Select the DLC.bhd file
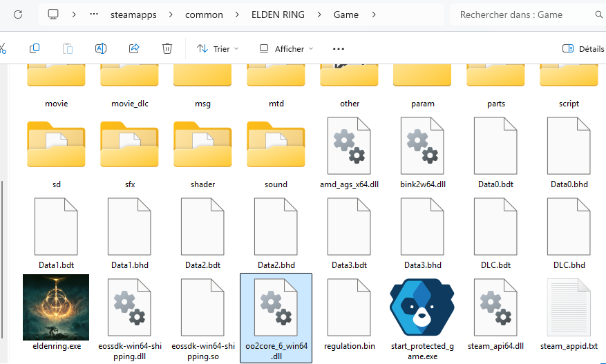Viewport: 606px width, 364px height. [x=569, y=233]
